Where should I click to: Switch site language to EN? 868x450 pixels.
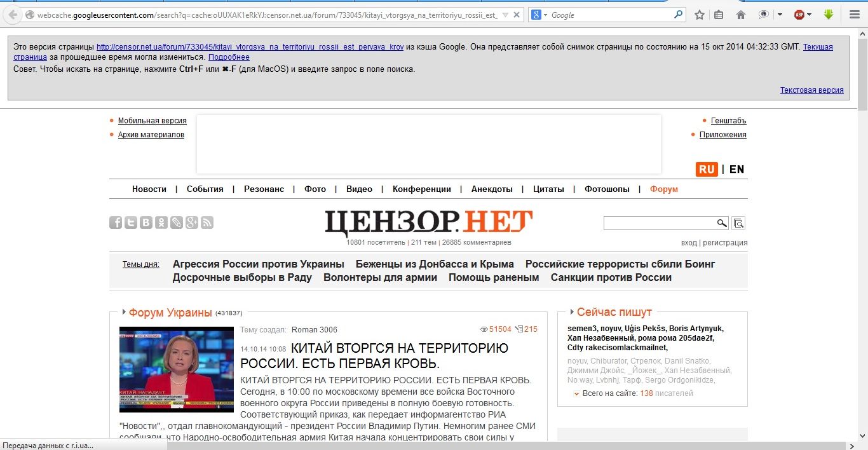pyautogui.click(x=736, y=169)
